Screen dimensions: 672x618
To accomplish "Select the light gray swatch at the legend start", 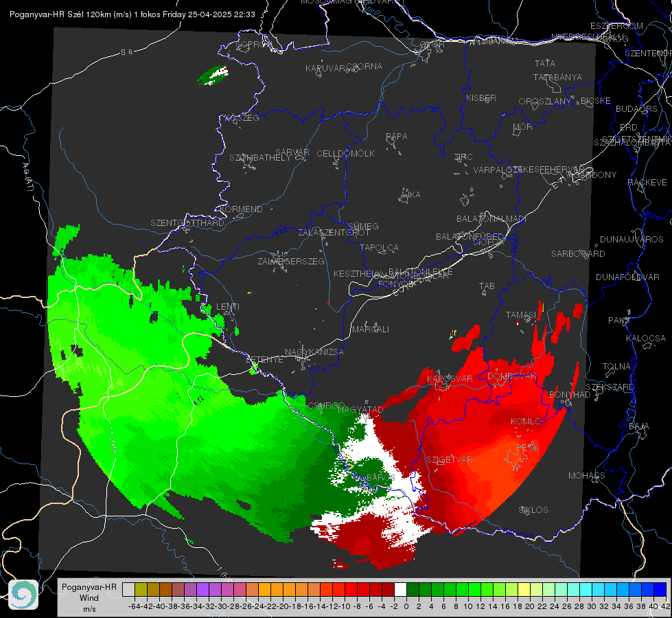I will click(x=128, y=589).
